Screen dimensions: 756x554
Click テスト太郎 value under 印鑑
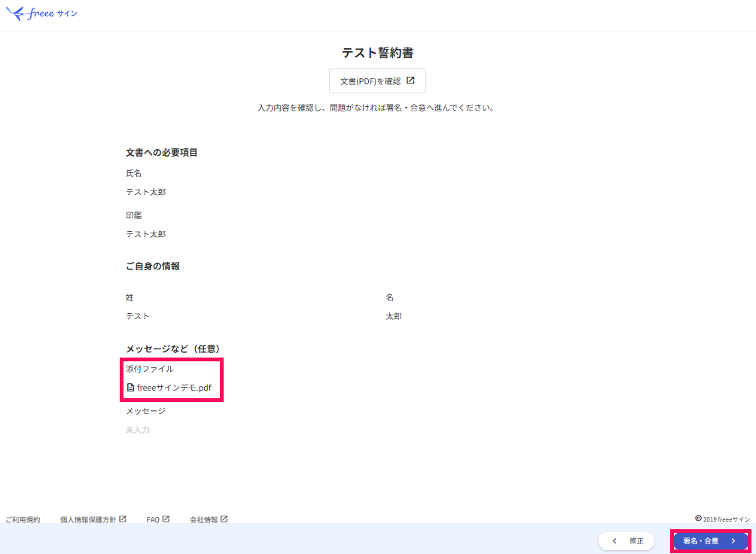(x=145, y=234)
